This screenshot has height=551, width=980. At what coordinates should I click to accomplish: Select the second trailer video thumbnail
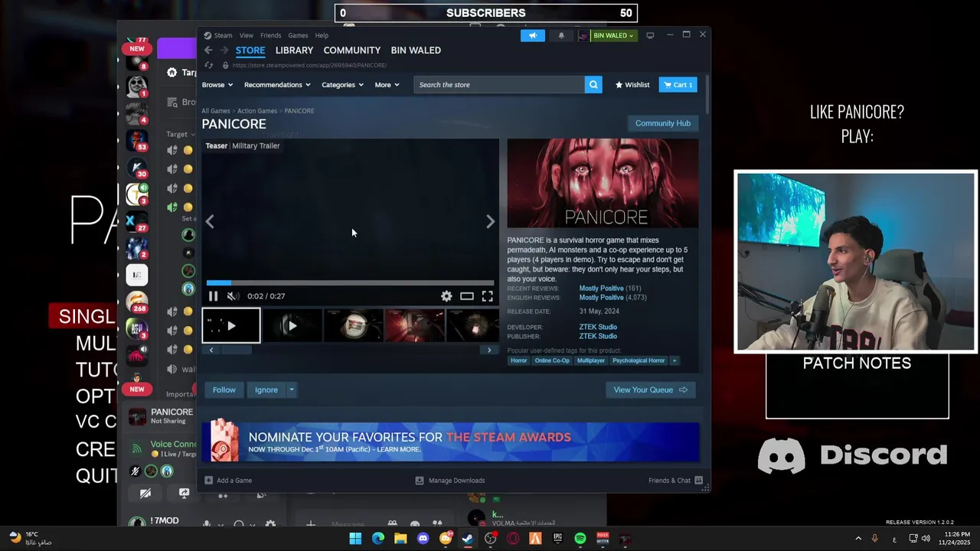click(292, 326)
